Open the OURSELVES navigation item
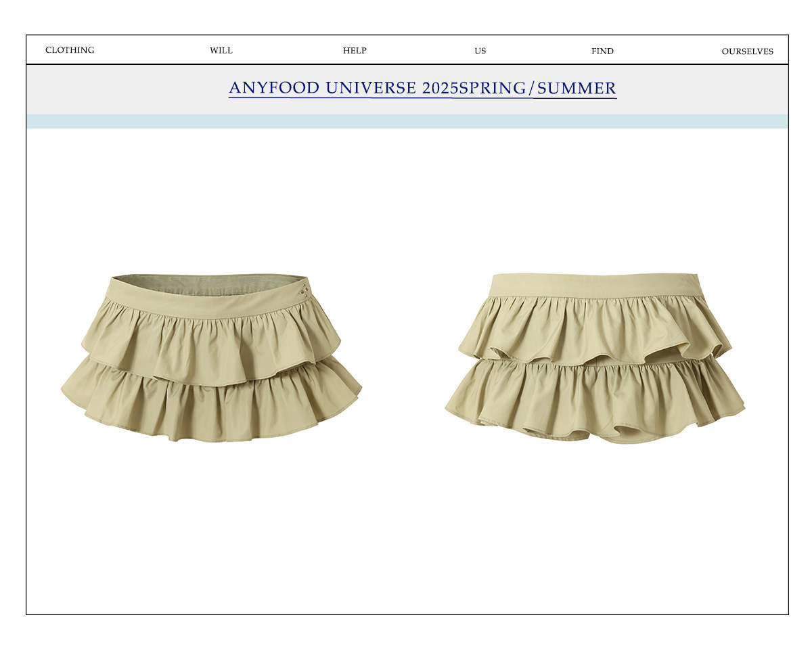The image size is (812, 653). coord(747,51)
